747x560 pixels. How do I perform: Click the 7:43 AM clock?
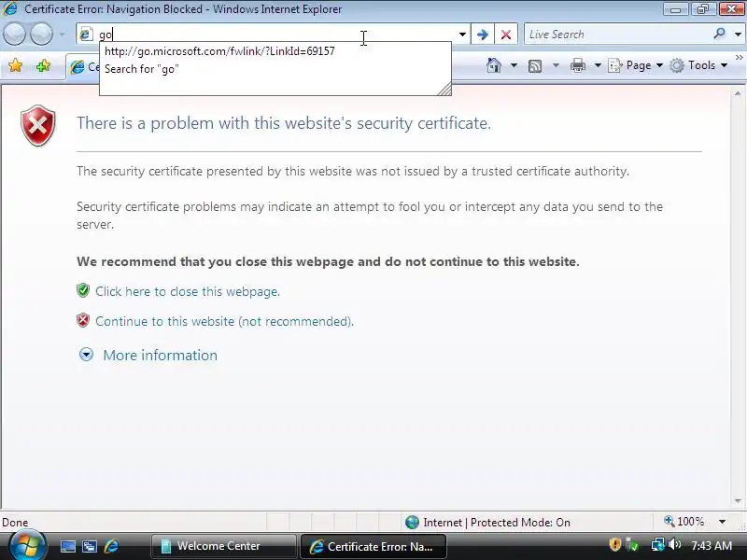(x=712, y=545)
